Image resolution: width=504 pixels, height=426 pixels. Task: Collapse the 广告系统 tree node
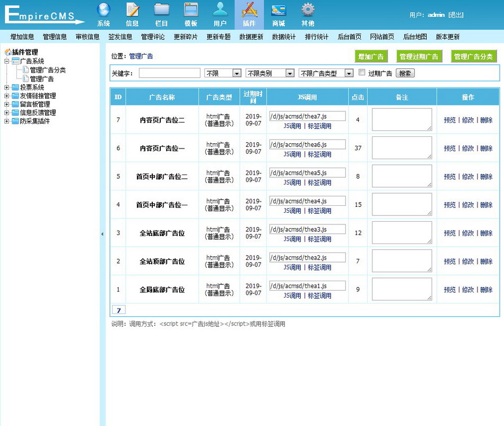coord(6,61)
